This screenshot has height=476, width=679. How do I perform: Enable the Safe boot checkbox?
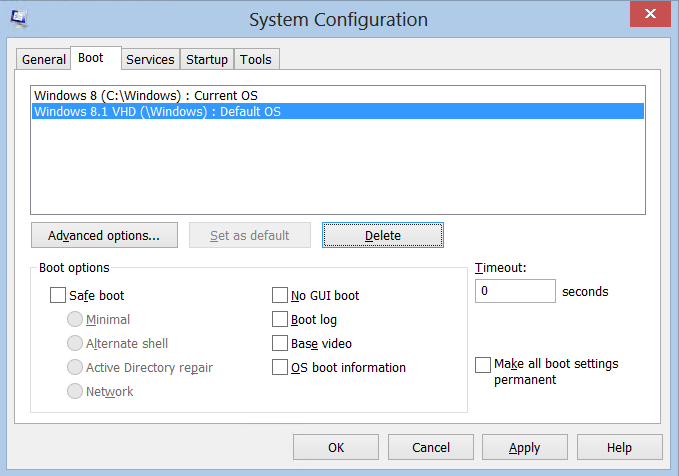pos(58,295)
